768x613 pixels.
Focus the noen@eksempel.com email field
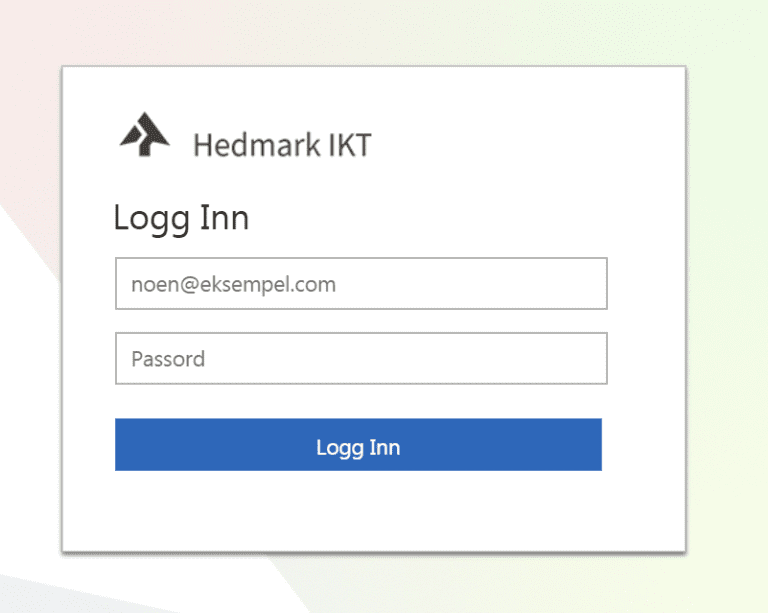pos(361,284)
